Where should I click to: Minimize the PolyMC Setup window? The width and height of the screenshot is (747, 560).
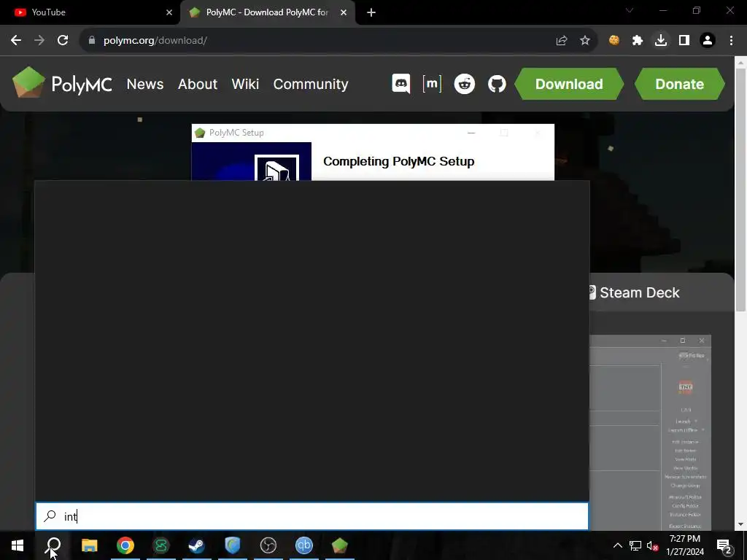point(471,133)
